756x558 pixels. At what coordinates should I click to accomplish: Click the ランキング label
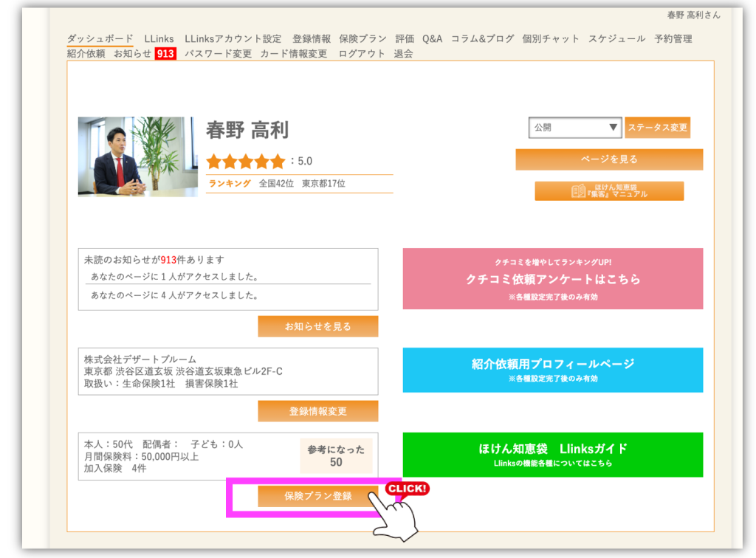tap(230, 184)
